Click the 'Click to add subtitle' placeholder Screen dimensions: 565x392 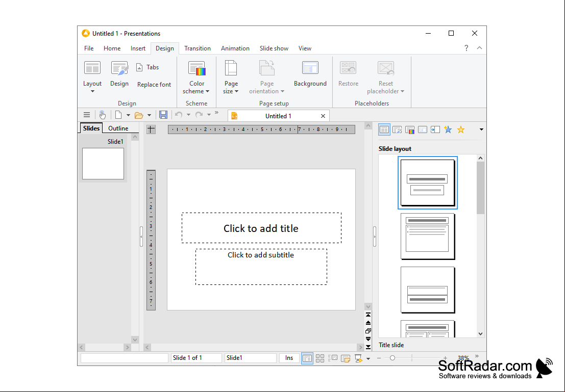tap(261, 267)
